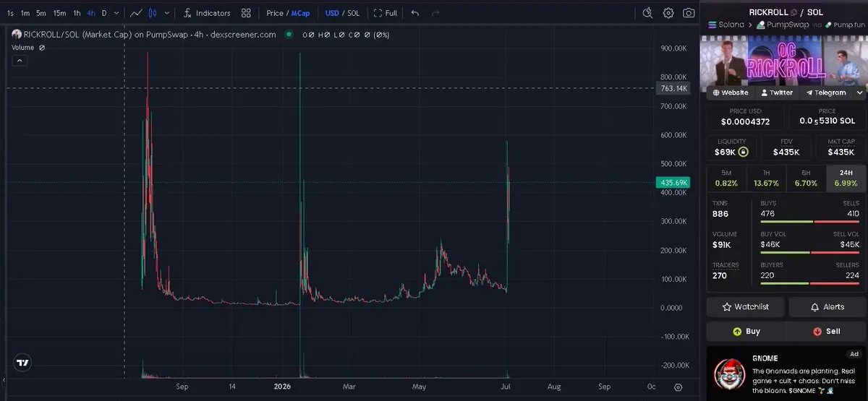Show chart values in USD
This screenshot has height=401, width=868.
[332, 13]
